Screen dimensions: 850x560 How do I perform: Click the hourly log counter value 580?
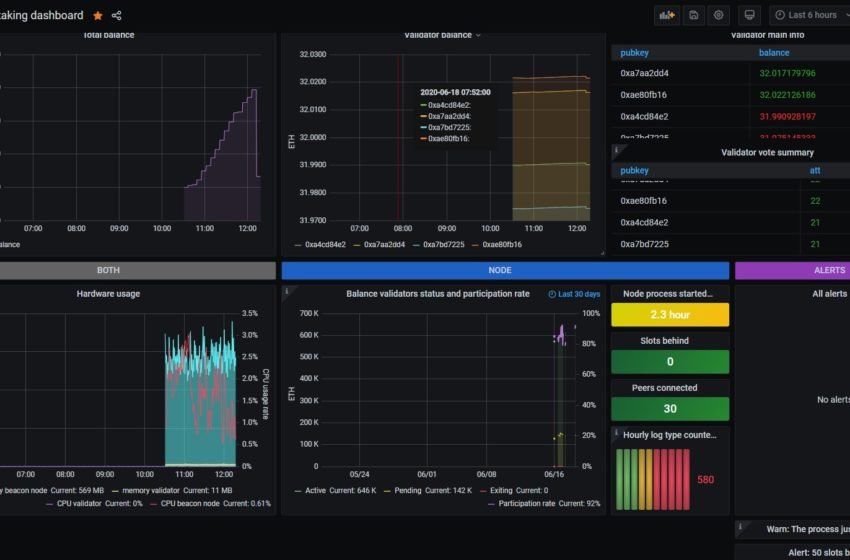pyautogui.click(x=705, y=480)
